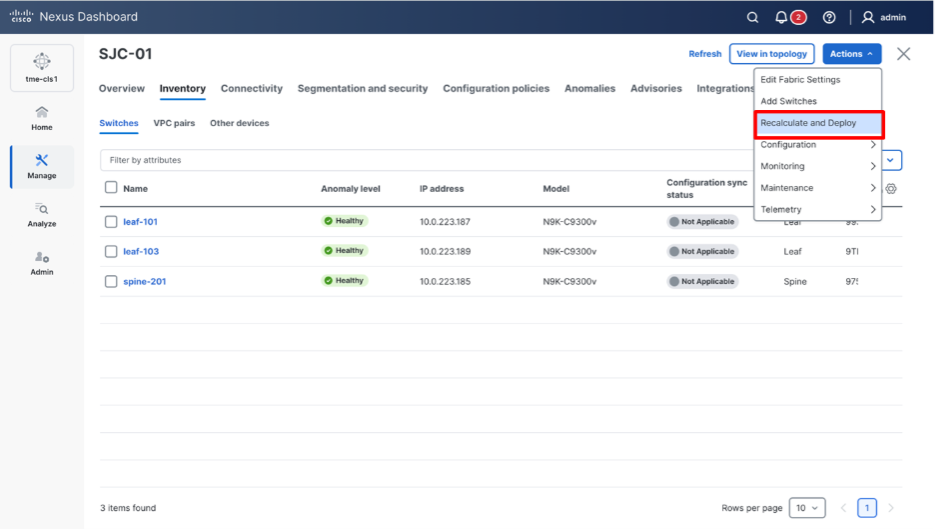936x529 pixels.
Task: Check the leaf-103 row checkbox
Action: [111, 251]
